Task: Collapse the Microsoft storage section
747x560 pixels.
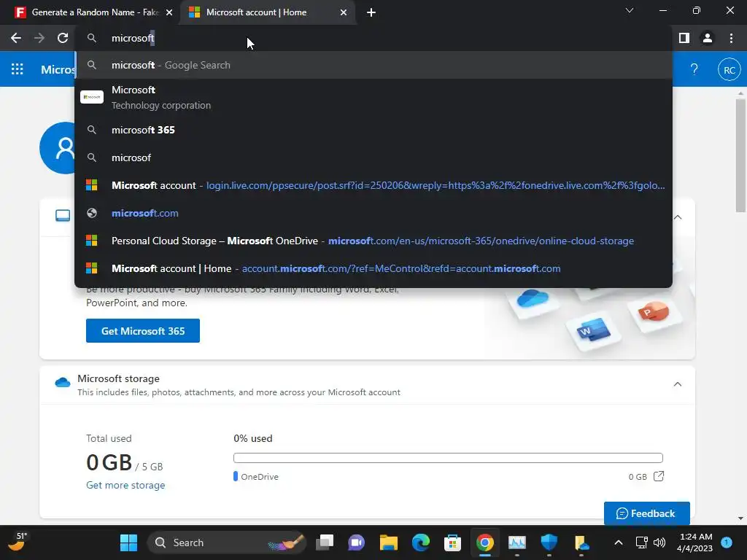Action: click(x=678, y=384)
